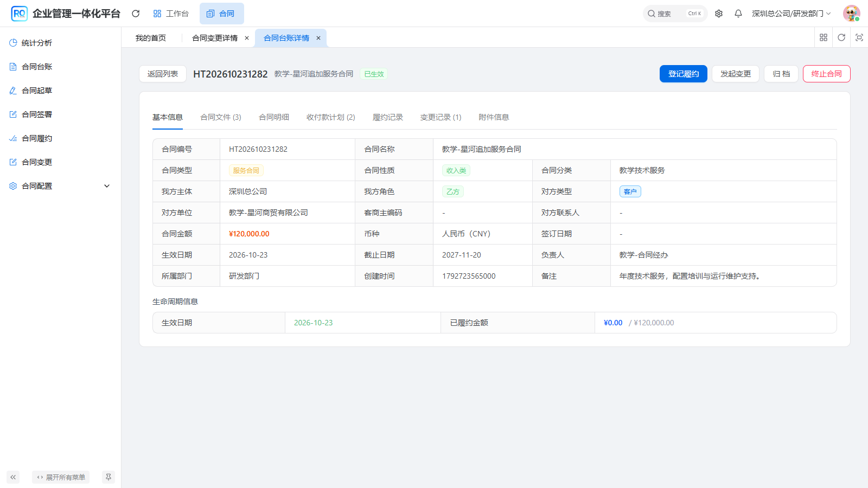Select the 基本信息 tab
Viewport: 868px width, 488px height.
coord(168,117)
